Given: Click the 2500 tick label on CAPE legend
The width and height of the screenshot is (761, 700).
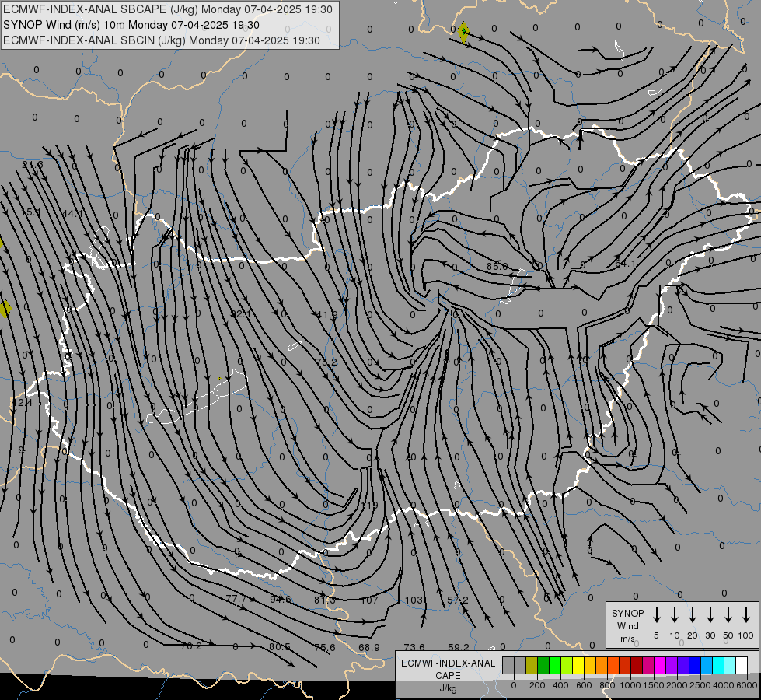Looking at the screenshot, I should click(700, 685).
